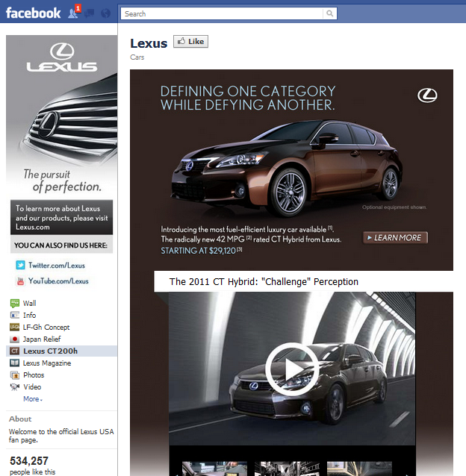
Task: Select the third video thumbnail below player
Action: (x=359, y=469)
